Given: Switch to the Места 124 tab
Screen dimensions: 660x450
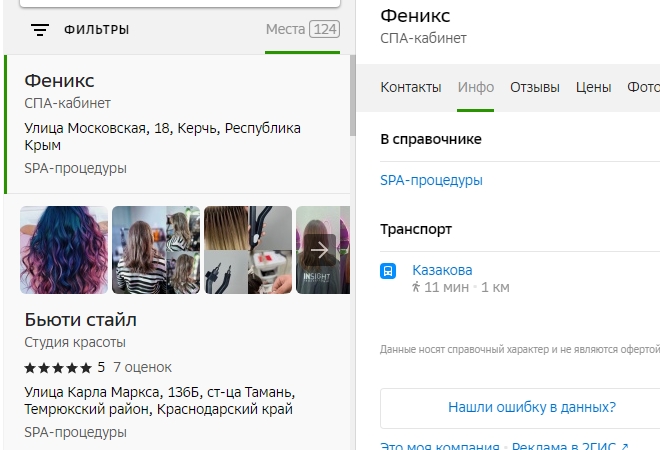Looking at the screenshot, I should point(302,29).
